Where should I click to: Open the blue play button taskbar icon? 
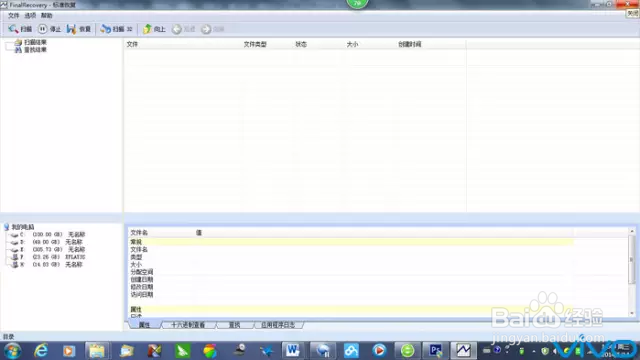coord(379,350)
